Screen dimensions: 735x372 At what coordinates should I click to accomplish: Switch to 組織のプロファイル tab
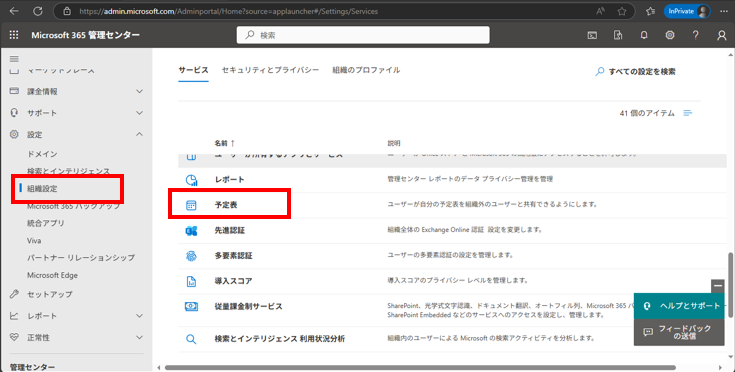pyautogui.click(x=366, y=70)
